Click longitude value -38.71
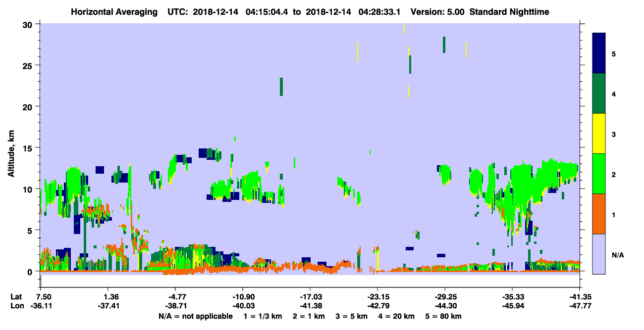 pos(175,306)
